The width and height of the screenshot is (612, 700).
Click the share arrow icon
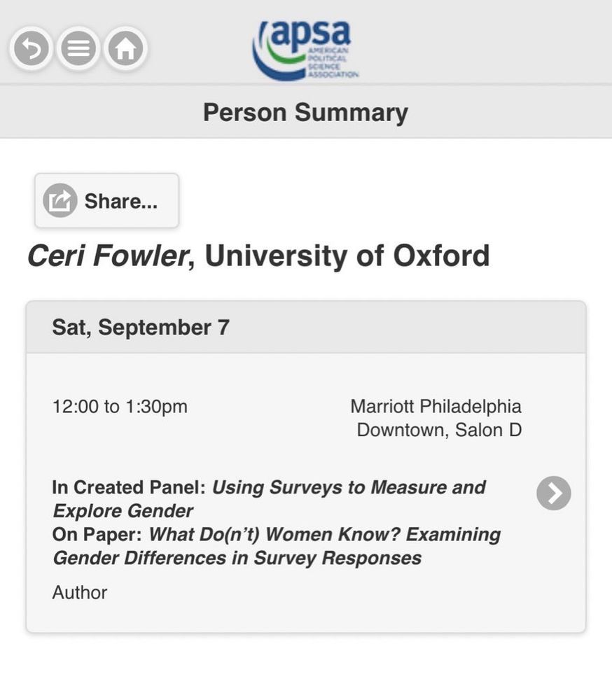point(60,201)
